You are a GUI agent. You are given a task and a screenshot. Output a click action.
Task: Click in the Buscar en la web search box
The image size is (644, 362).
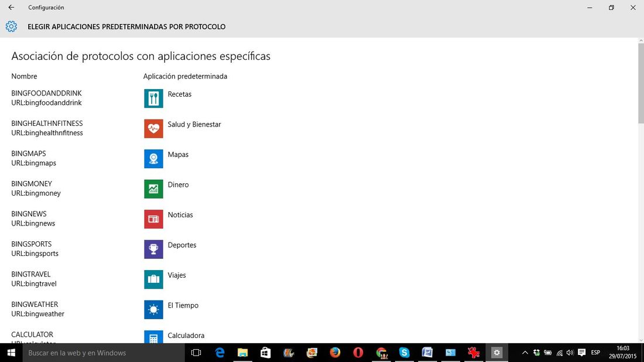(x=104, y=353)
